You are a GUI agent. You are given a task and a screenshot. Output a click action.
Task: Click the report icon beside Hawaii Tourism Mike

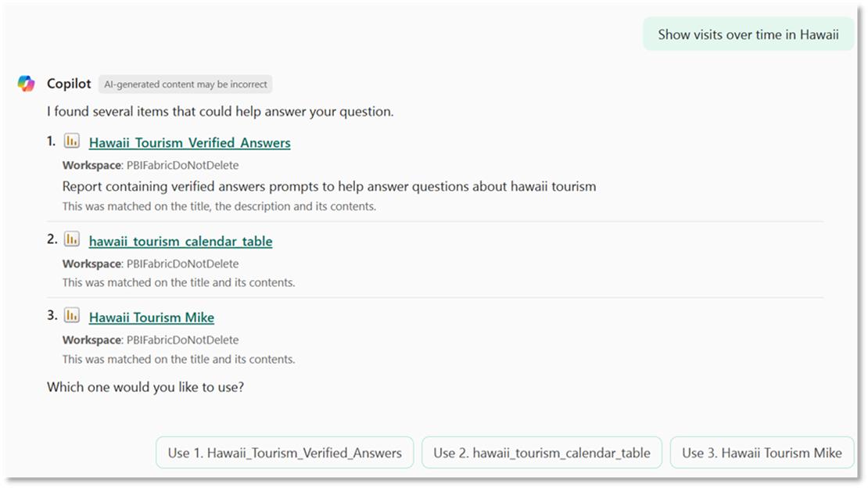pyautogui.click(x=71, y=315)
